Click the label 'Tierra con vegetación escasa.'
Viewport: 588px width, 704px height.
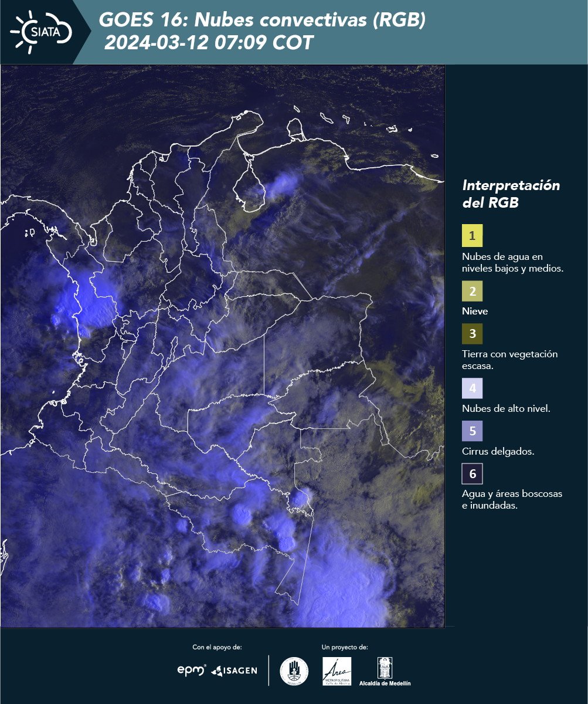pos(509,360)
